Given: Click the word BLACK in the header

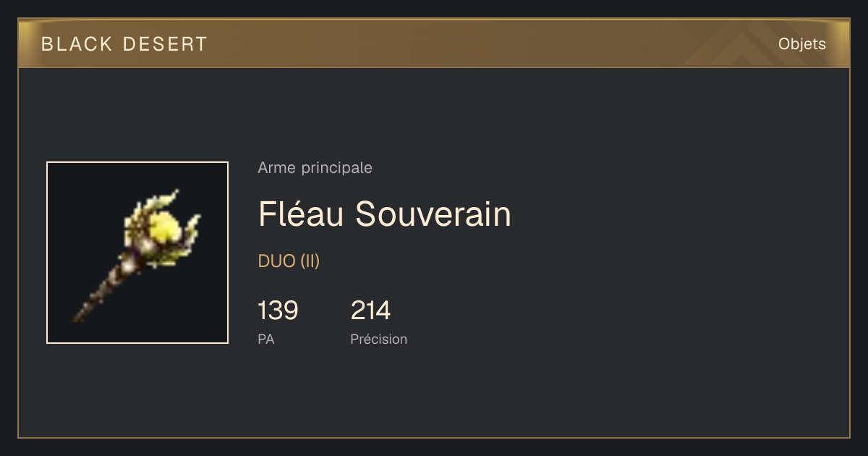Looking at the screenshot, I should 77,44.
